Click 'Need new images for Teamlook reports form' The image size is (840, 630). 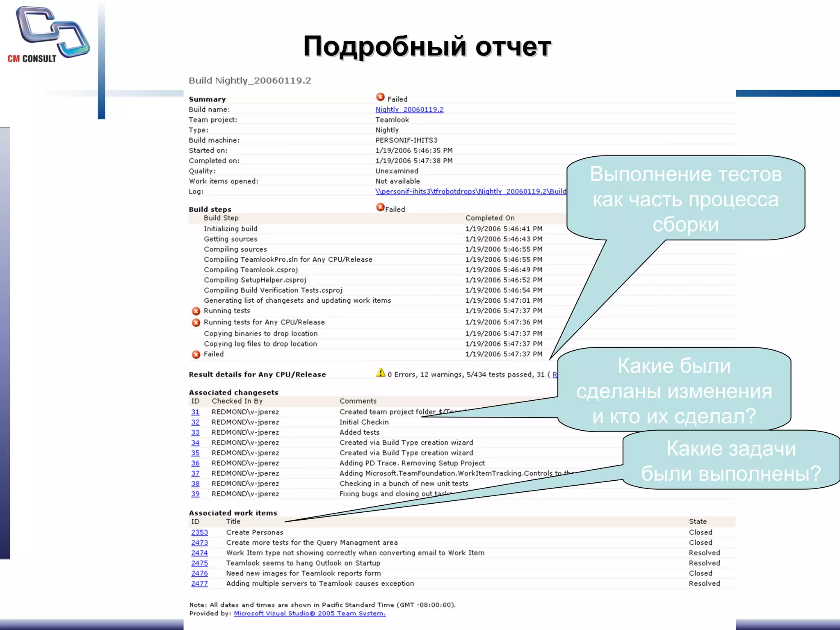pyautogui.click(x=303, y=573)
